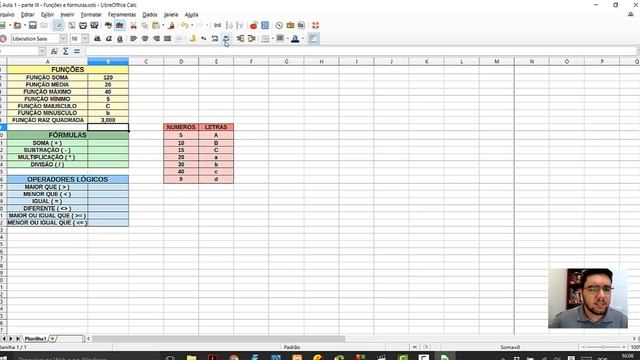Toggle center horizontally alignment
640x360 pixels.
(x=145, y=38)
